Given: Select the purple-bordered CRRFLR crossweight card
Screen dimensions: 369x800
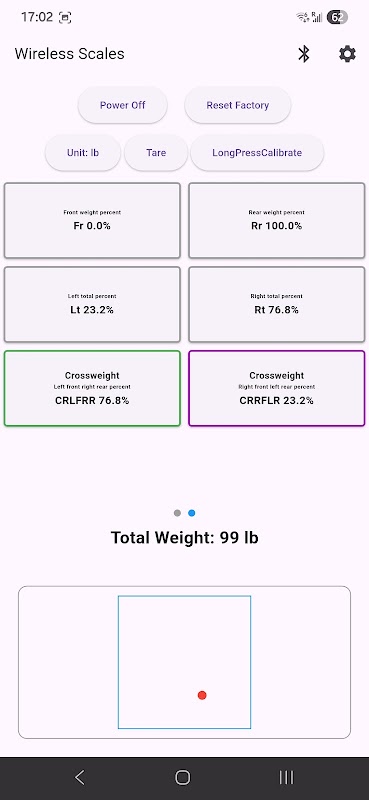Looking at the screenshot, I should click(x=277, y=388).
